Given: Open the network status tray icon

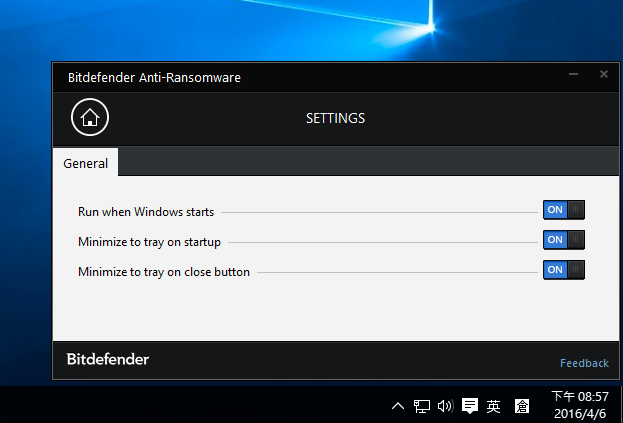Looking at the screenshot, I should coord(422,406).
